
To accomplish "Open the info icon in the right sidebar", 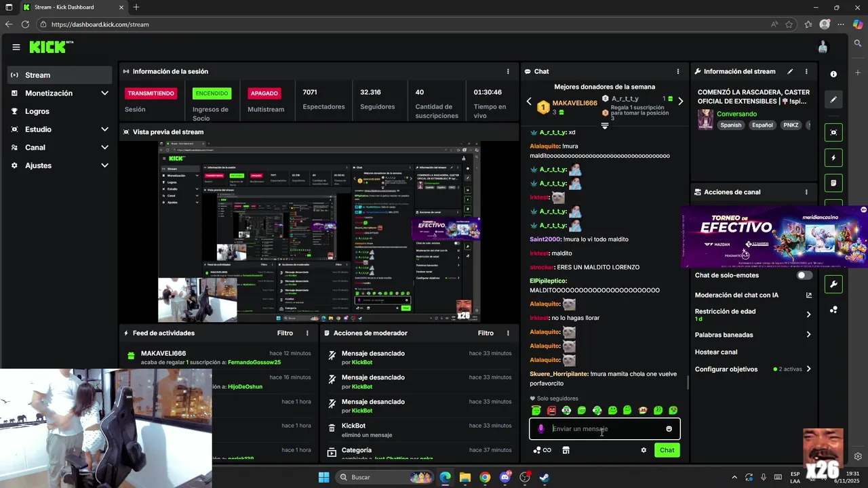I will pos(833,74).
